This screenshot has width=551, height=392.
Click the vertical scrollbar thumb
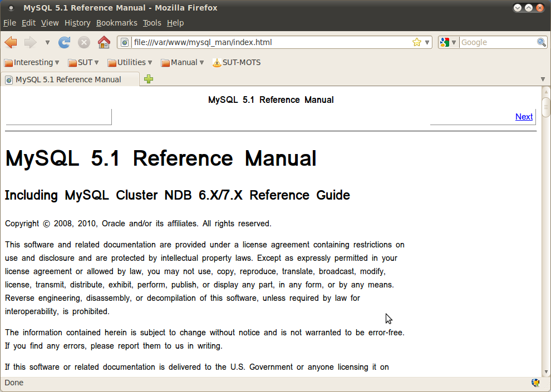(546, 107)
